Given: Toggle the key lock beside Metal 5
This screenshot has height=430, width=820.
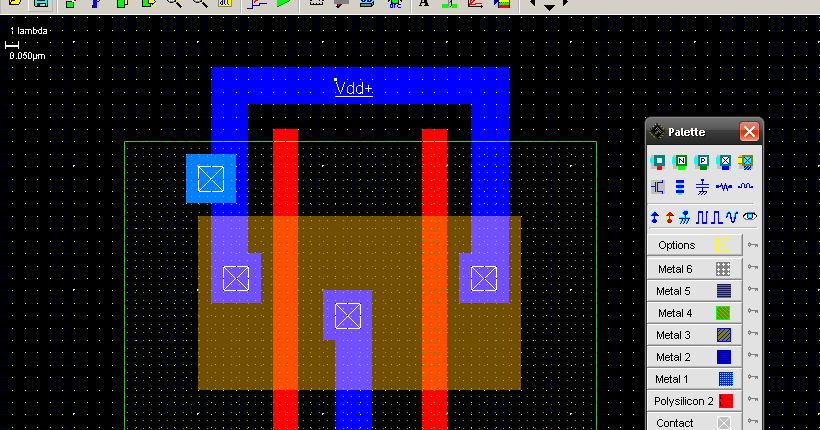Looking at the screenshot, I should (753, 289).
